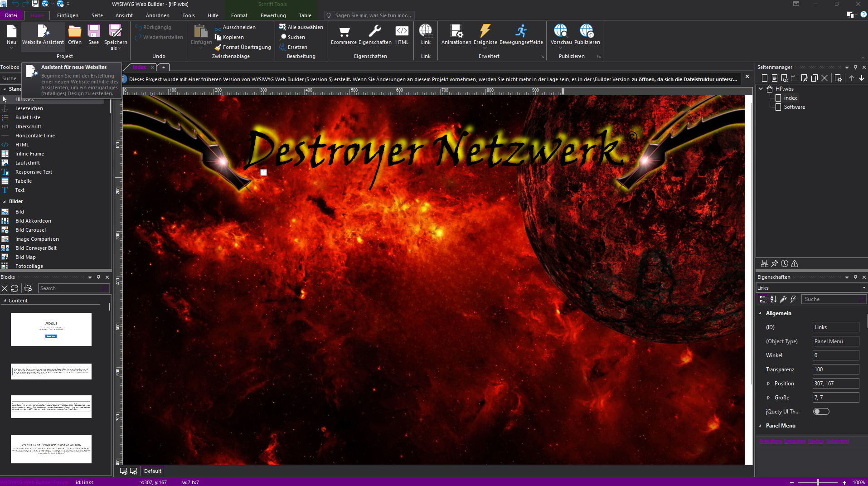The height and width of the screenshot is (486, 868).
Task: Click site structure icon below Seitenmanager
Action: (x=765, y=263)
